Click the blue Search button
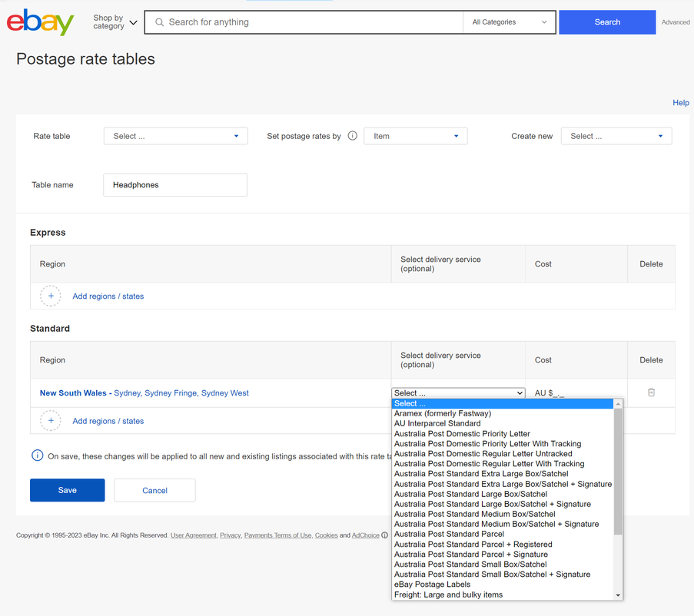The height and width of the screenshot is (616, 694). [607, 22]
